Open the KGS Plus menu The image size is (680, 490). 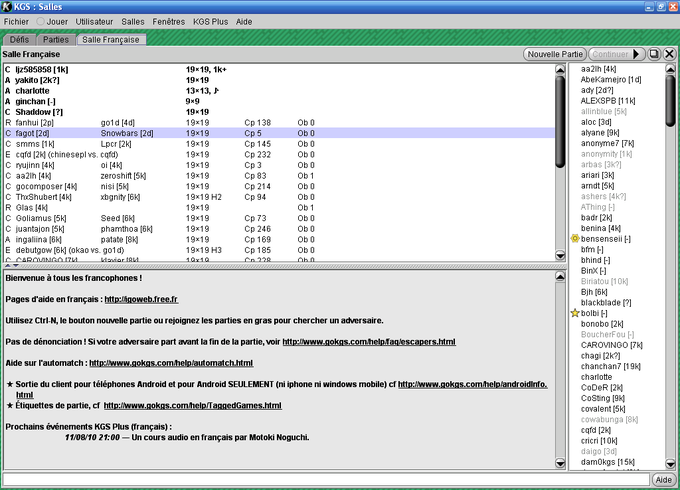pyautogui.click(x=210, y=22)
